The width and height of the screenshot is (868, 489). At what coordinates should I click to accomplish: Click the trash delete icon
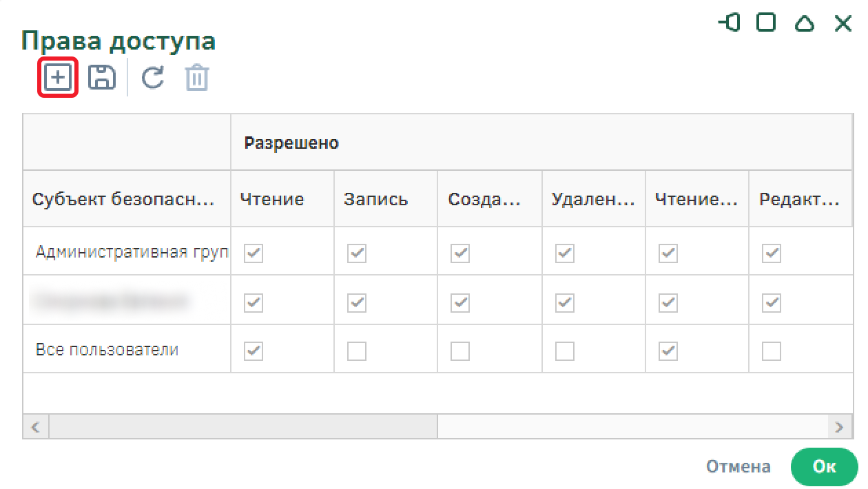pyautogui.click(x=196, y=78)
